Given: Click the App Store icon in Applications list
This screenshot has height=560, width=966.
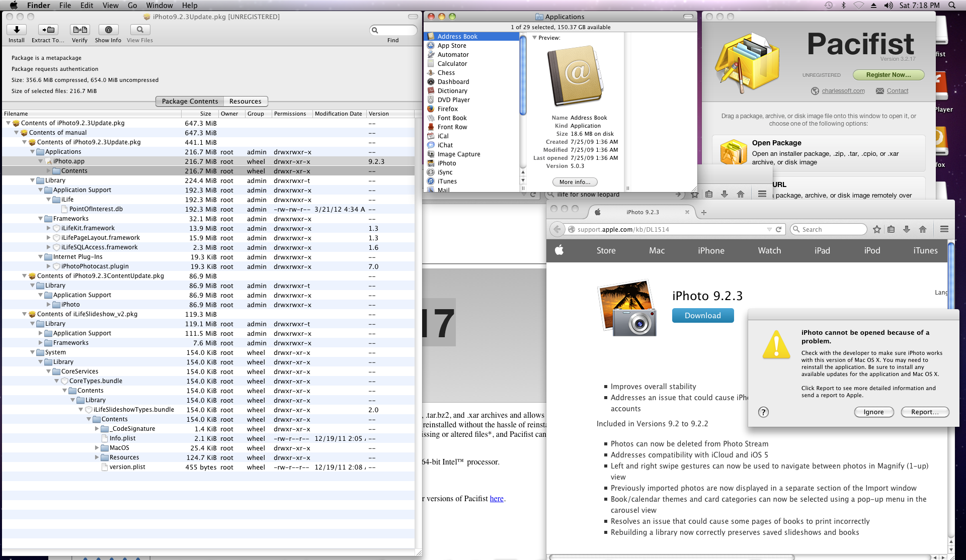Looking at the screenshot, I should click(431, 45).
